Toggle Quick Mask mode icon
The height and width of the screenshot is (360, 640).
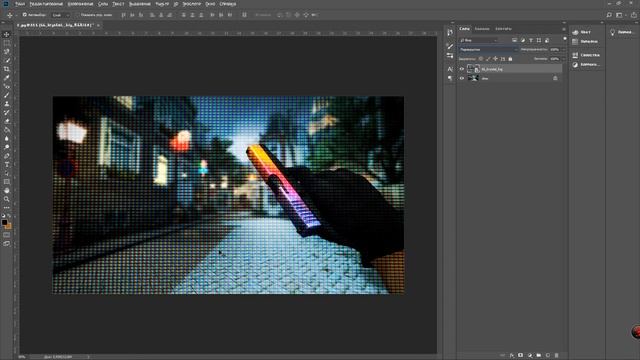(7, 235)
